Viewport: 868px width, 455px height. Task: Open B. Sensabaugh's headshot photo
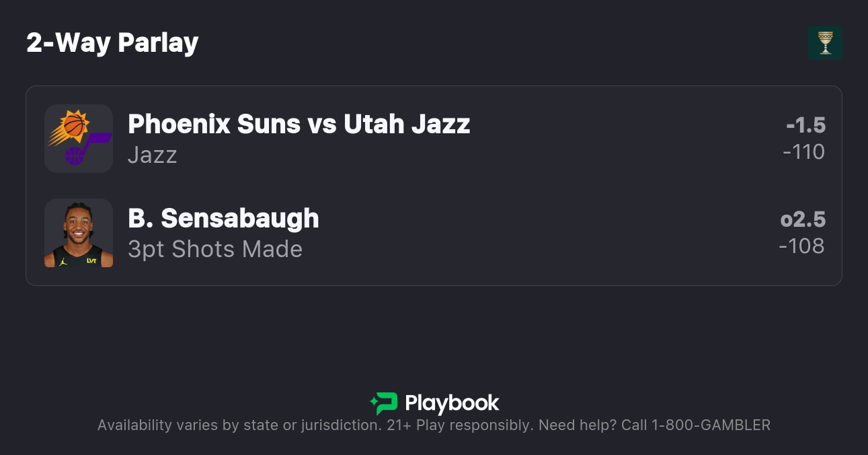coord(79,233)
